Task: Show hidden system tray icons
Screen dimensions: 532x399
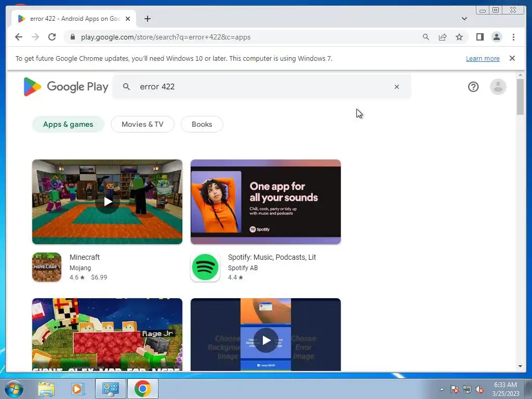Action: point(442,389)
